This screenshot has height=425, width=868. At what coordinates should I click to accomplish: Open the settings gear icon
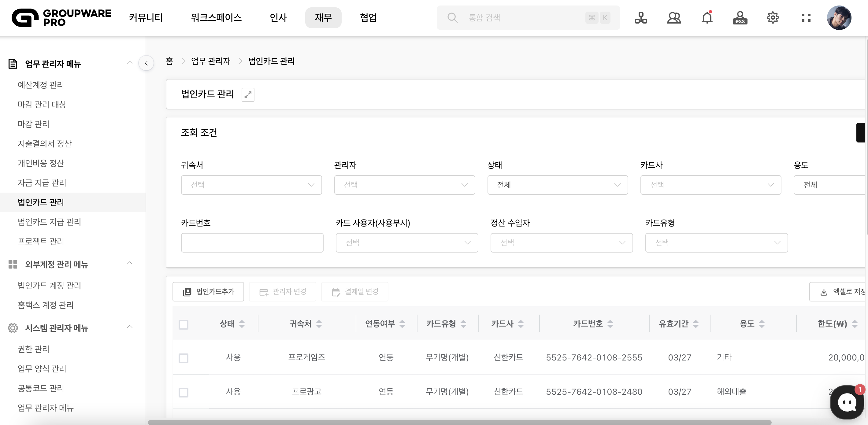pos(773,17)
